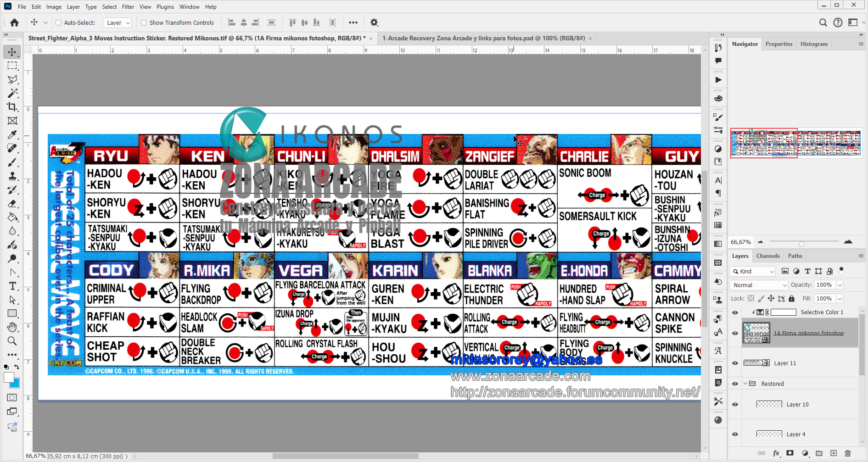The image size is (868, 462).
Task: Add a layer mask
Action: [x=790, y=453]
